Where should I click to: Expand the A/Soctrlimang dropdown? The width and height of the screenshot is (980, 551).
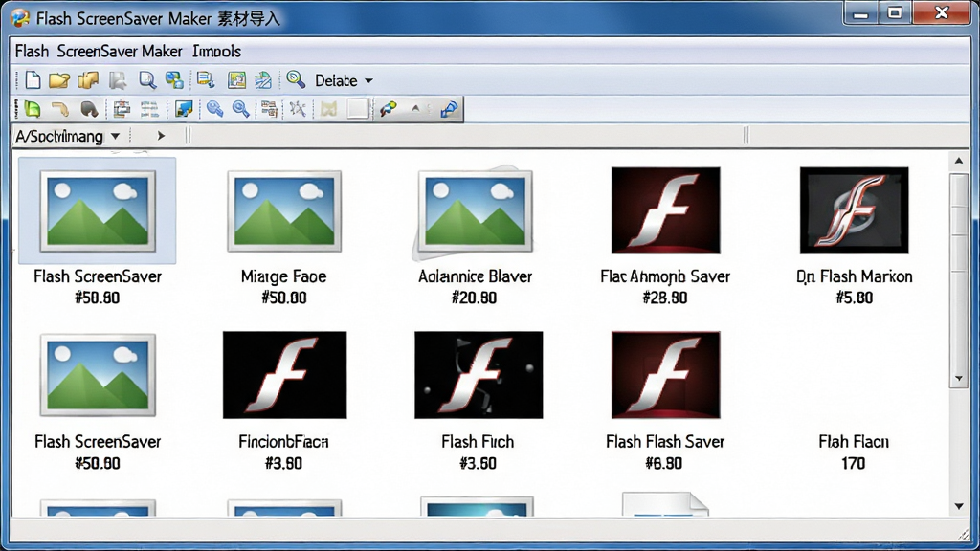click(115, 136)
